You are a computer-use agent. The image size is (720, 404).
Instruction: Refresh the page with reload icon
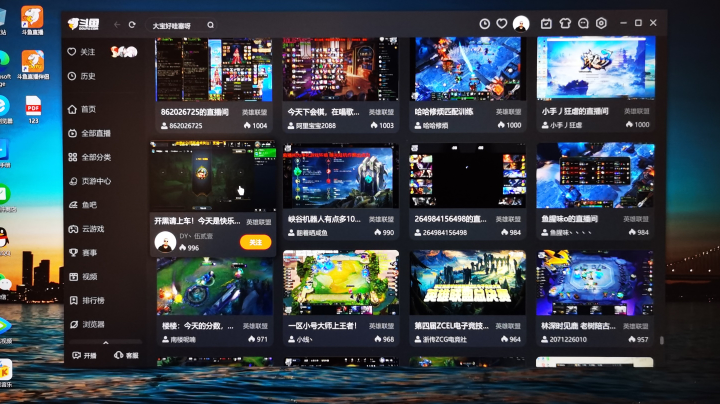click(132, 25)
